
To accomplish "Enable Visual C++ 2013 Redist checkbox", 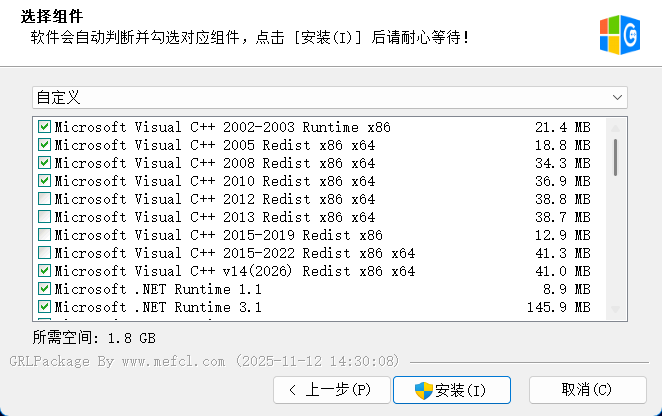I will (44, 217).
